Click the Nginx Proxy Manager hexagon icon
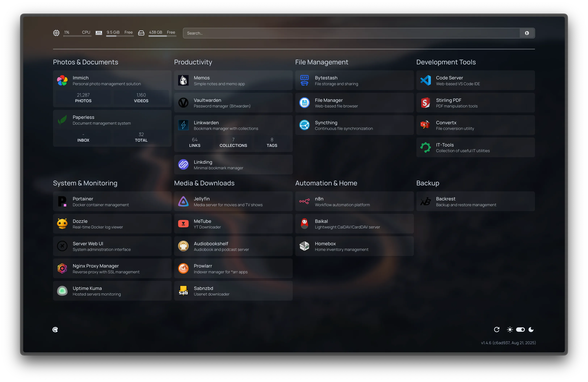 coord(62,268)
